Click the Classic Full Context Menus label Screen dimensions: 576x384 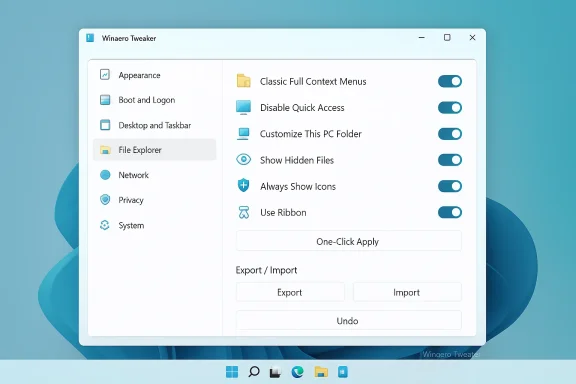pos(313,81)
